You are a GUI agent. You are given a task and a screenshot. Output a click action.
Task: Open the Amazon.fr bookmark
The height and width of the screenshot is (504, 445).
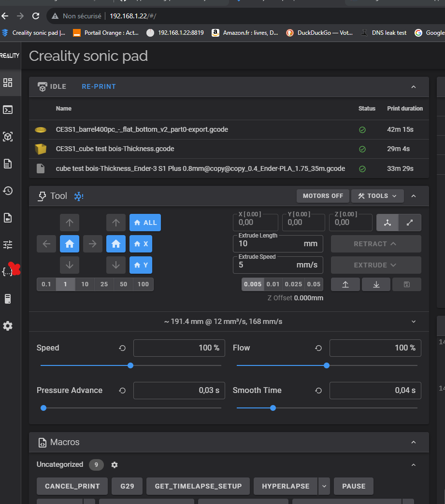pyautogui.click(x=245, y=33)
